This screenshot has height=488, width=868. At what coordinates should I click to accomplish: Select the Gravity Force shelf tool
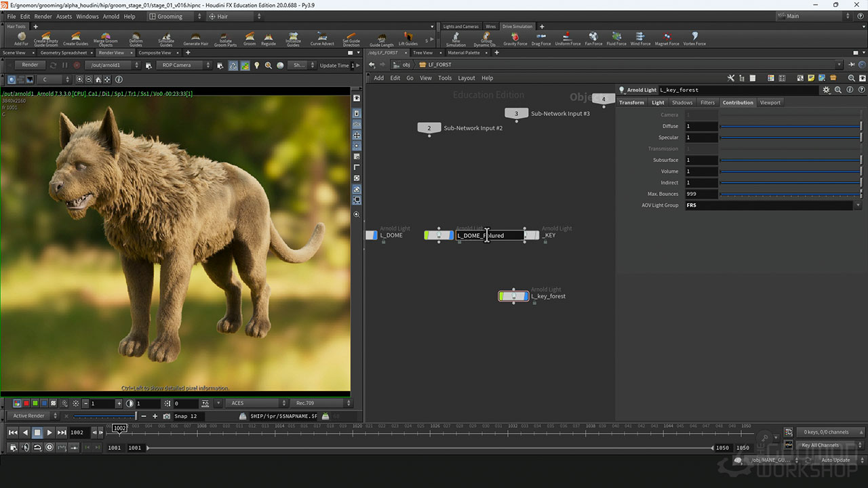pyautogui.click(x=515, y=38)
